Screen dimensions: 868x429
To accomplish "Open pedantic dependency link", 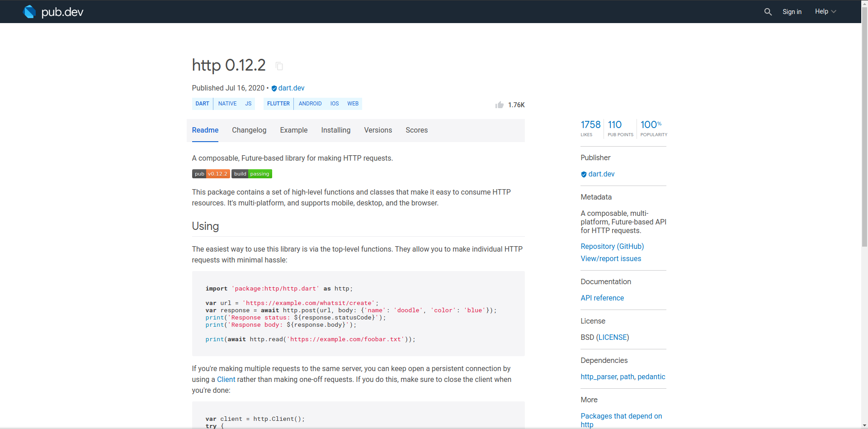I will pyautogui.click(x=651, y=377).
